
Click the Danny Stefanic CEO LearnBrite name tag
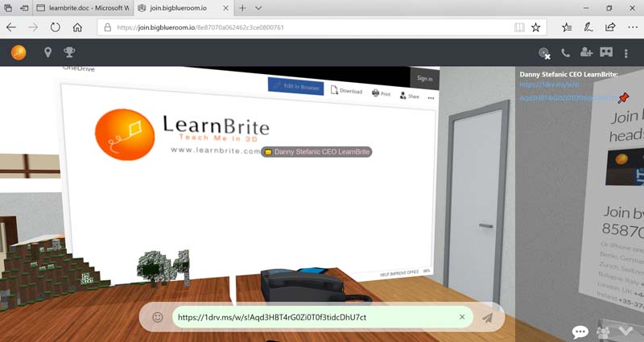pyautogui.click(x=316, y=152)
